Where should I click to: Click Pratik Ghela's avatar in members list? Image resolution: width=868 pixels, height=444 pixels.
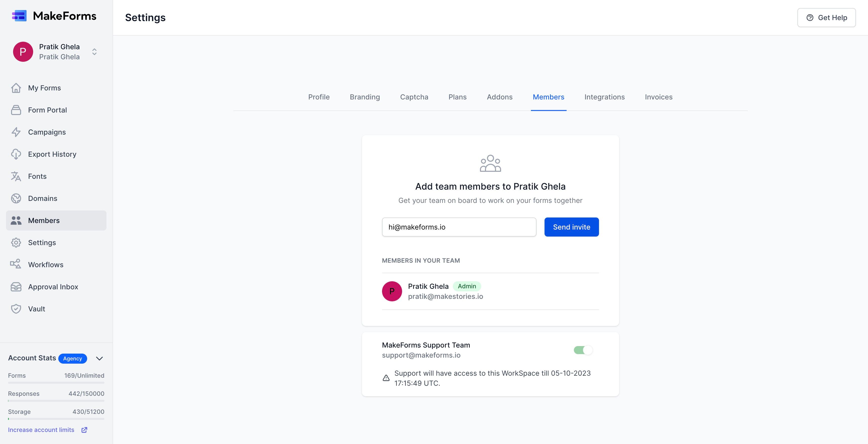click(392, 291)
